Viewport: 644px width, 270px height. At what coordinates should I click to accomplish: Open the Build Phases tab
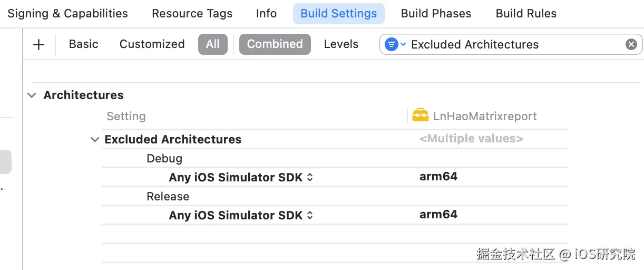point(436,14)
